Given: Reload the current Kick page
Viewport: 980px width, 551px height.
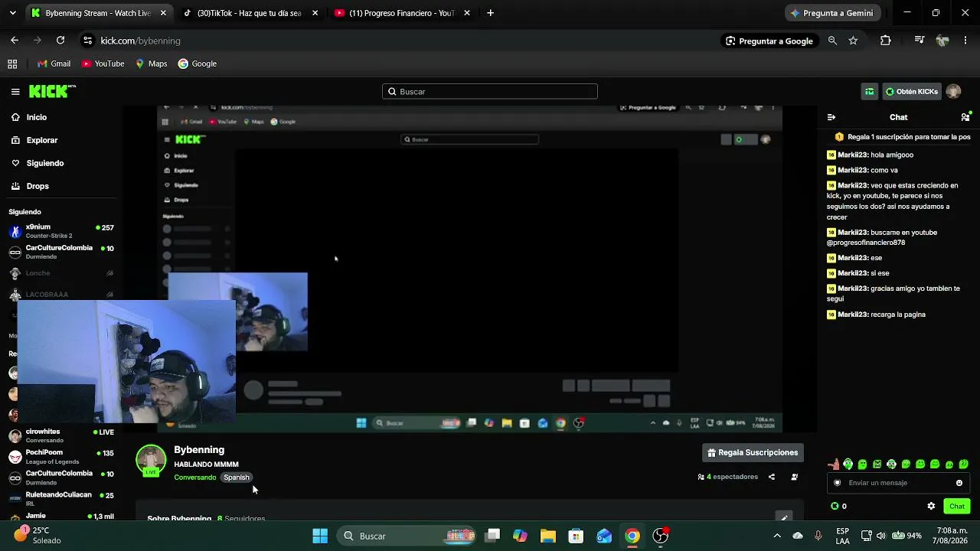Looking at the screenshot, I should (x=60, y=41).
